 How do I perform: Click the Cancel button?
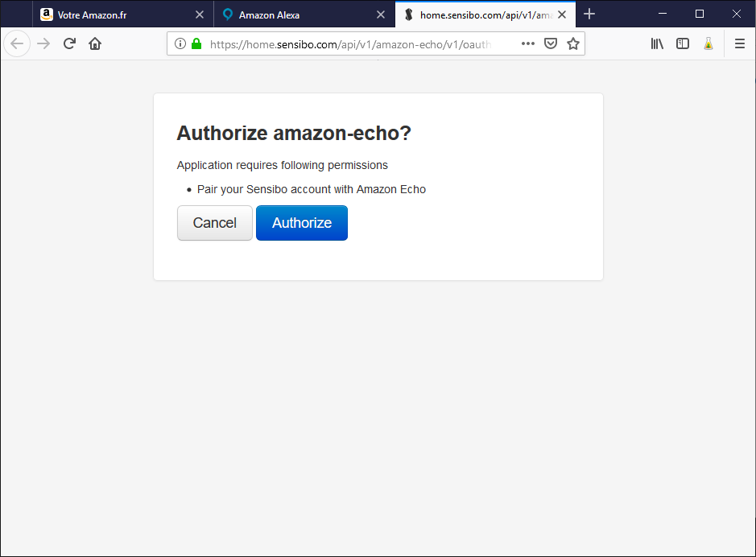tap(214, 223)
